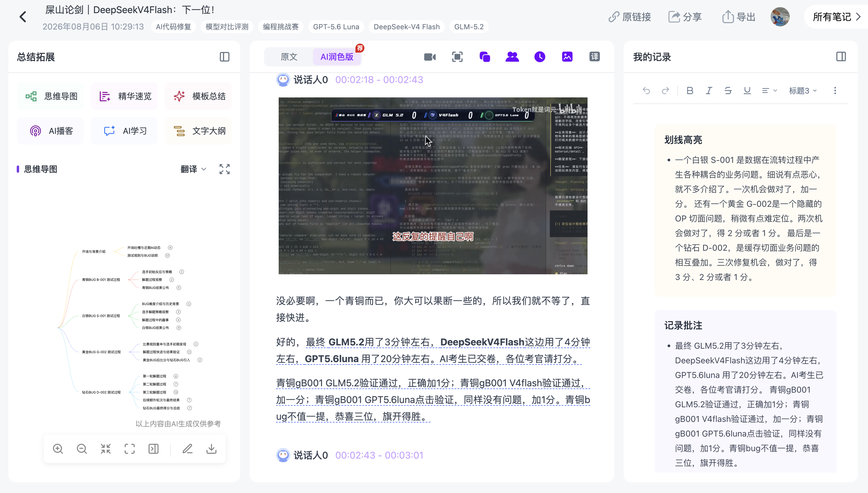Toggle speakers display icon
868x493 pixels.
(512, 56)
